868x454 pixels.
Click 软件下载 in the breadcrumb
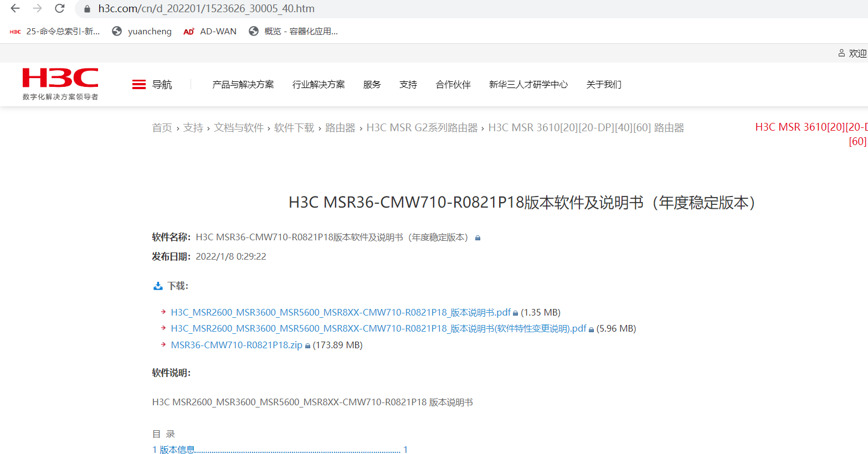[x=294, y=128]
